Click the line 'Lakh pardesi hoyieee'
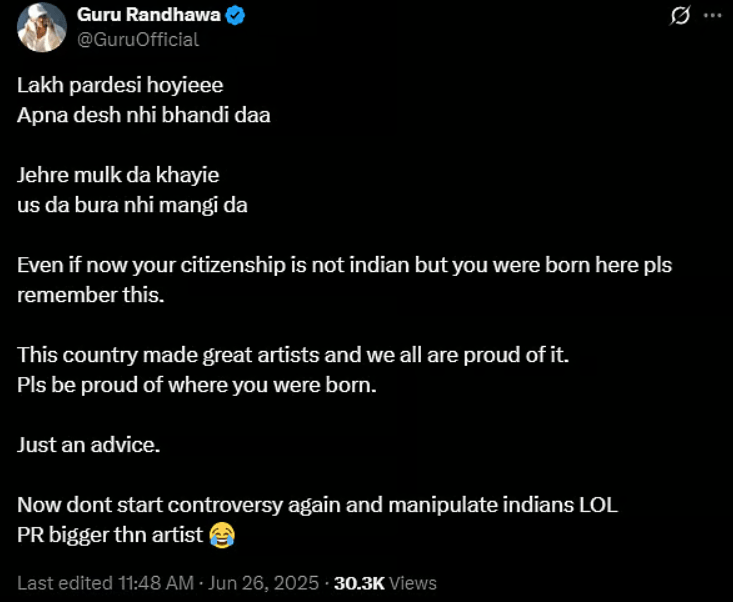This screenshot has height=602, width=733. tap(120, 86)
